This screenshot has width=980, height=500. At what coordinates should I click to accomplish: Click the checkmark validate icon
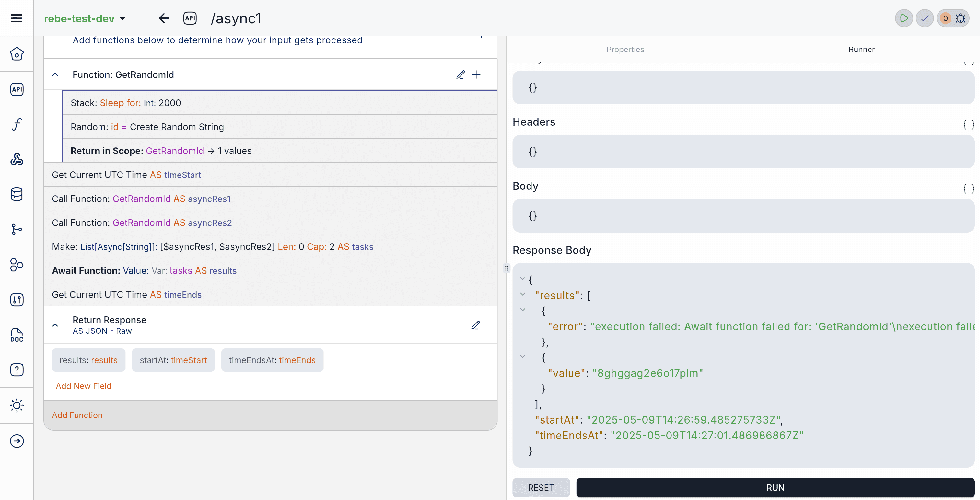(x=925, y=18)
